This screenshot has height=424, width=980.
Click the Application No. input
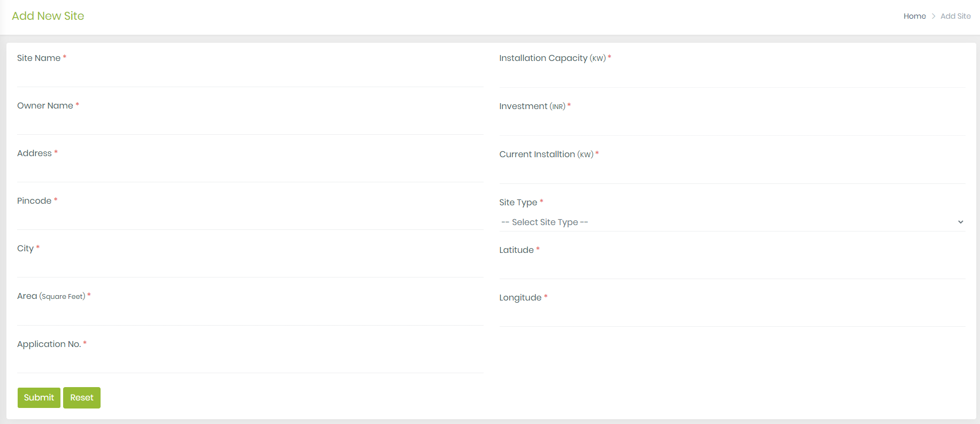[x=250, y=363]
